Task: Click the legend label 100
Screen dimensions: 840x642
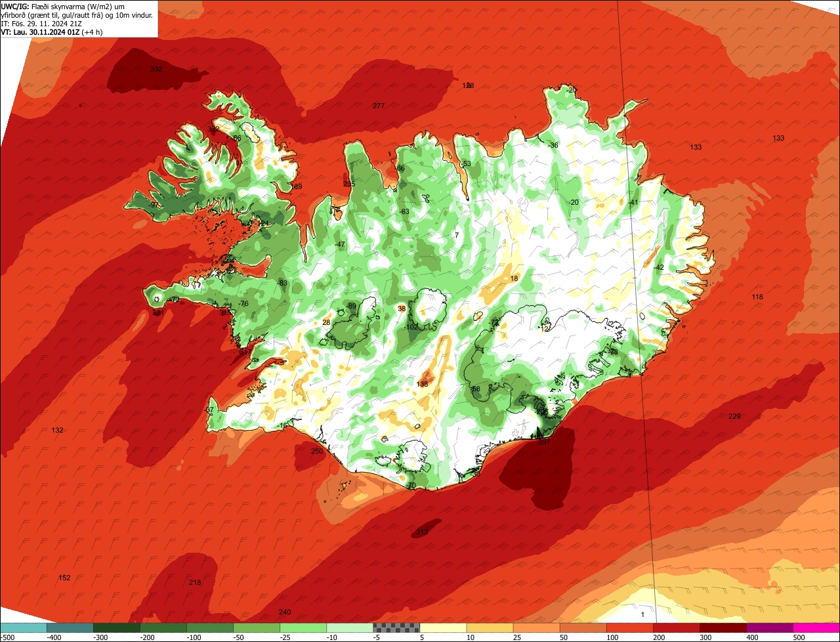Action: [612, 637]
